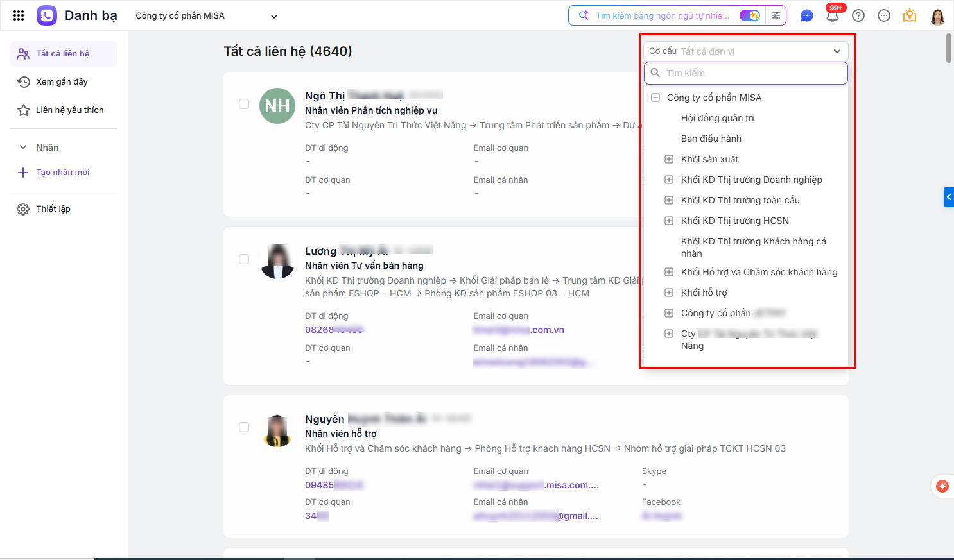Click the natural language search box
954x560 pixels.
tap(661, 15)
